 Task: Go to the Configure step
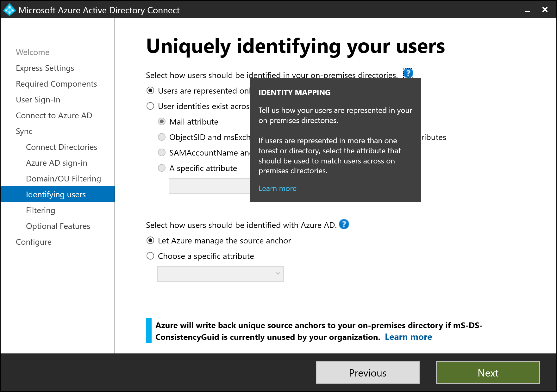point(34,242)
